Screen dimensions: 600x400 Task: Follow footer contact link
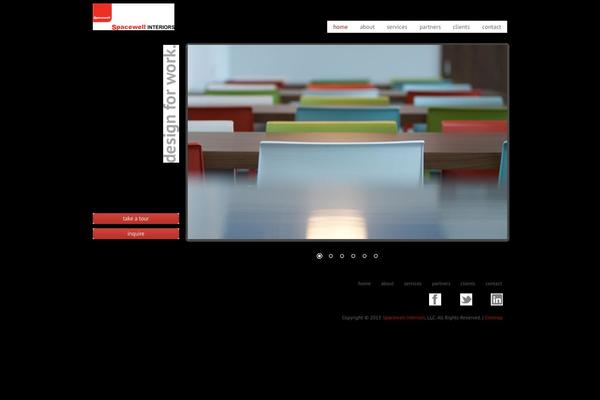coord(494,284)
